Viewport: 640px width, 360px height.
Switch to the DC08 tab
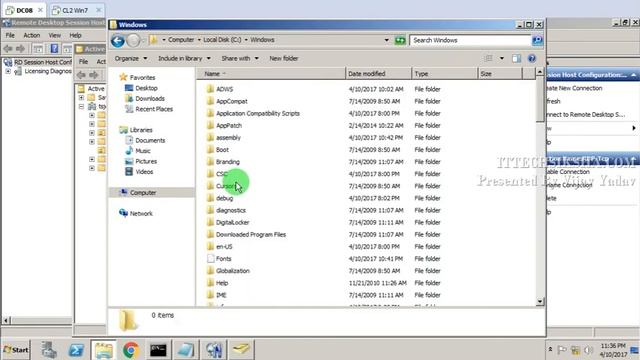pyautogui.click(x=24, y=10)
